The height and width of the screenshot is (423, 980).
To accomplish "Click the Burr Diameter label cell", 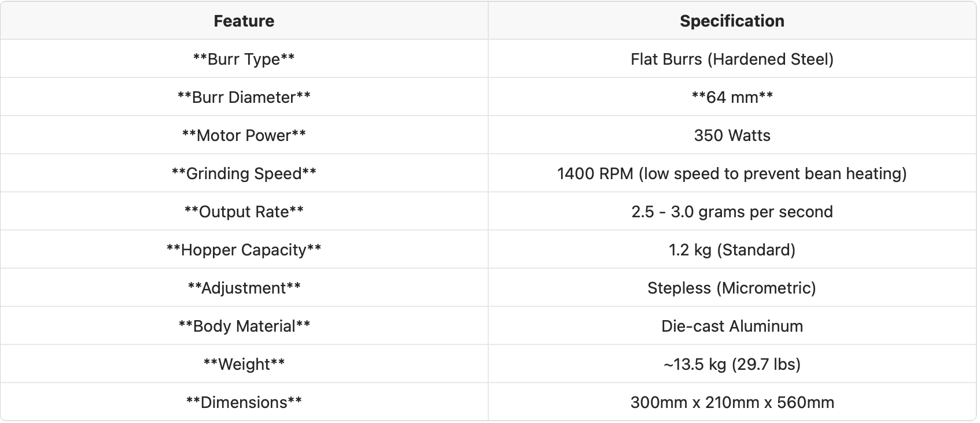I will (x=244, y=97).
